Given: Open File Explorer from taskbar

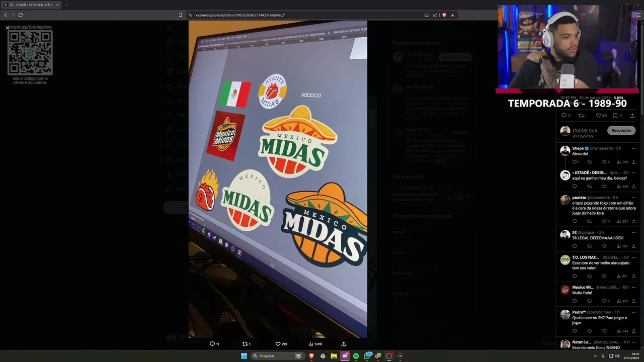Looking at the screenshot, I should 334,356.
